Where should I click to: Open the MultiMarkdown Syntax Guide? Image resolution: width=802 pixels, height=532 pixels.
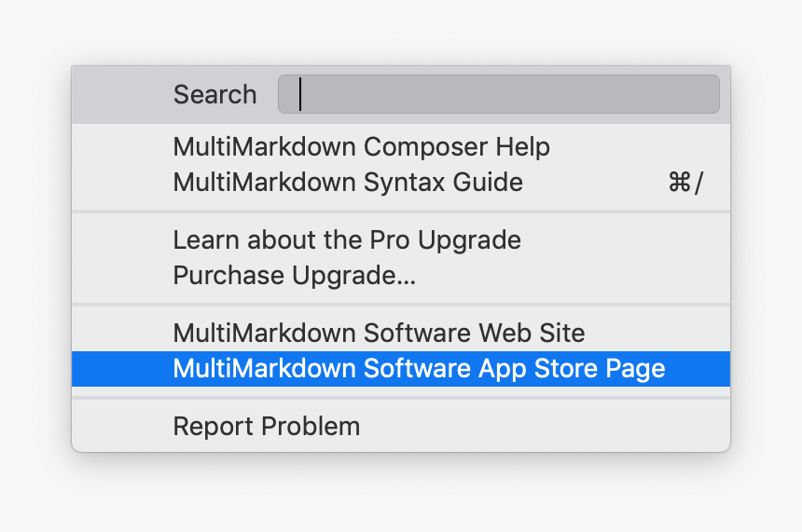[348, 182]
